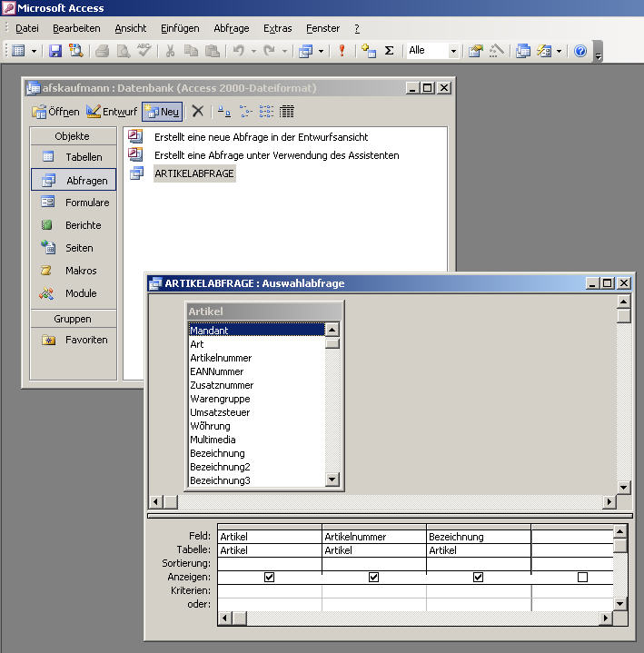Switch to Small Icons view

pyautogui.click(x=245, y=111)
